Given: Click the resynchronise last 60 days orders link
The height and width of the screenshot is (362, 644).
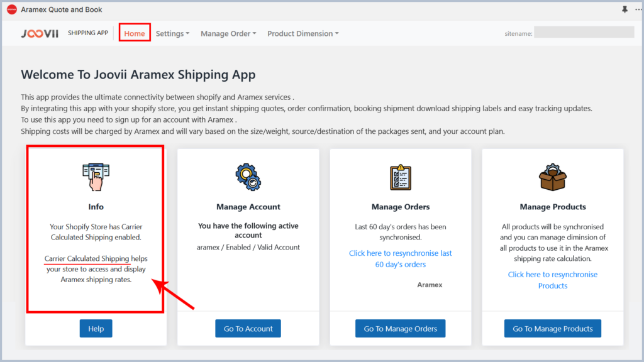Looking at the screenshot, I should click(x=401, y=258).
